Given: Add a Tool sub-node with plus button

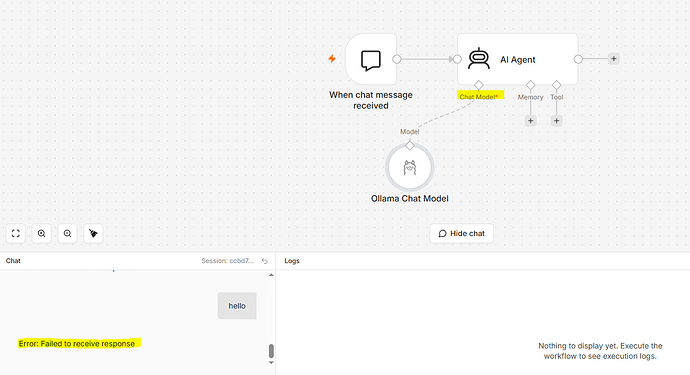Looking at the screenshot, I should point(557,121).
